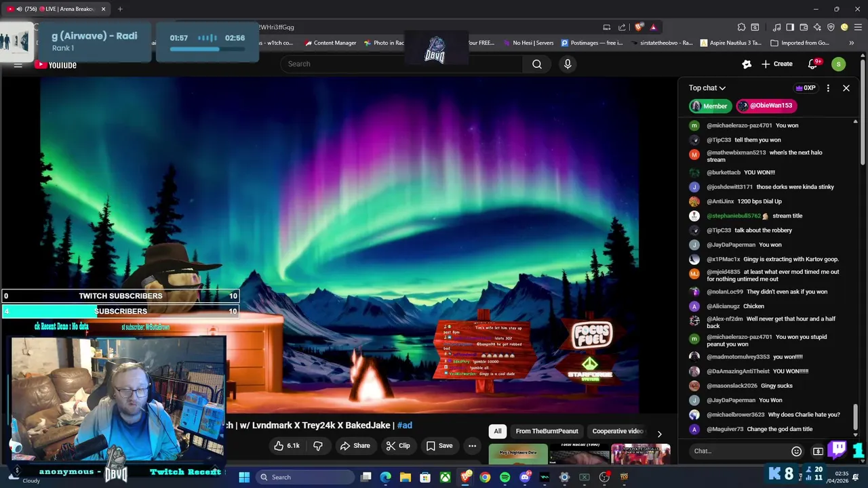This screenshot has height=488, width=868.
Task: Click the #ad hashtag in title
Action: coord(404,425)
